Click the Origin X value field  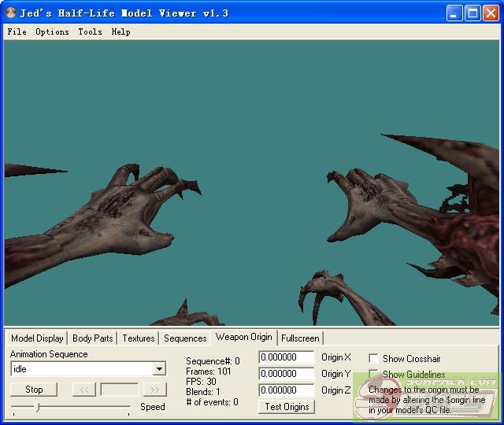click(x=287, y=357)
